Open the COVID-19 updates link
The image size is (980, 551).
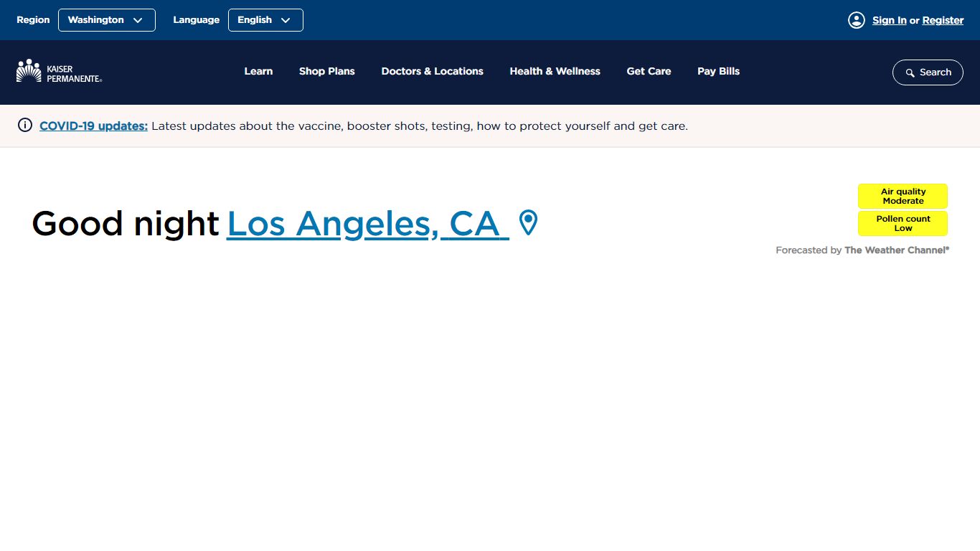point(93,126)
